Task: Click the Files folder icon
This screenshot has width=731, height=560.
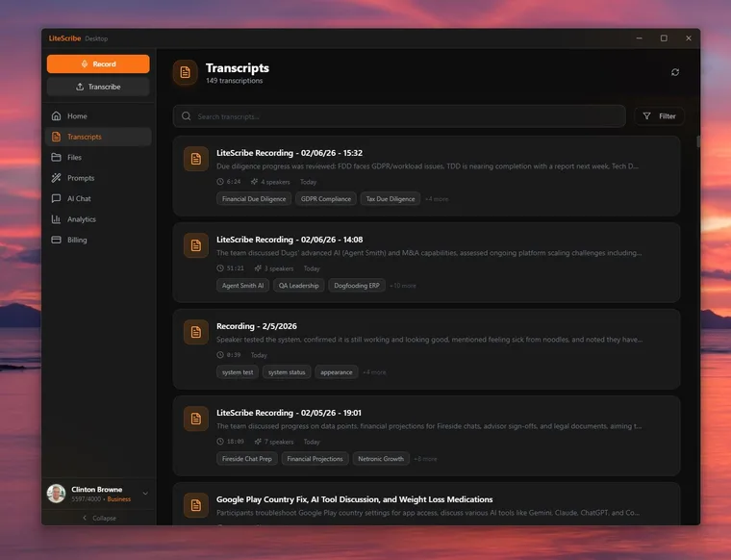Action: tap(57, 157)
